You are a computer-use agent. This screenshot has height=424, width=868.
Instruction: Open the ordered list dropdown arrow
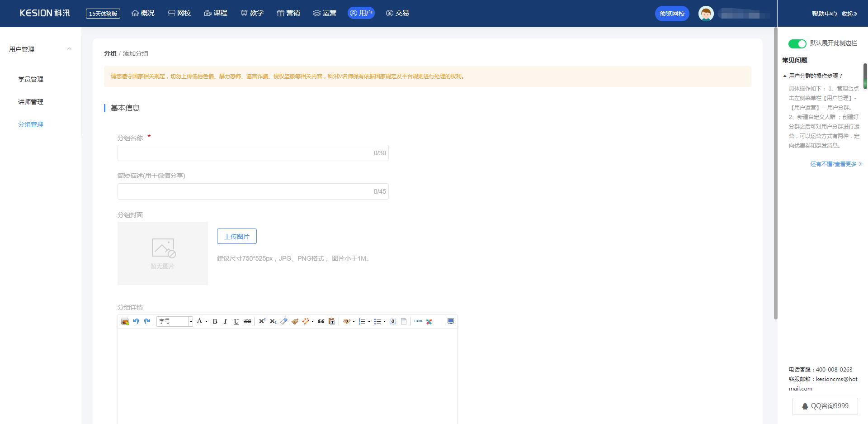(x=369, y=322)
